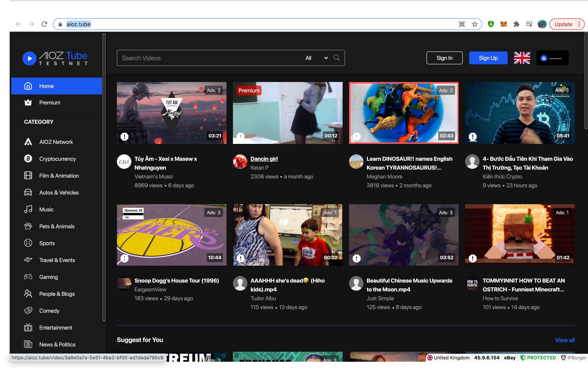Click the AIOZ Tube logo

click(x=55, y=58)
